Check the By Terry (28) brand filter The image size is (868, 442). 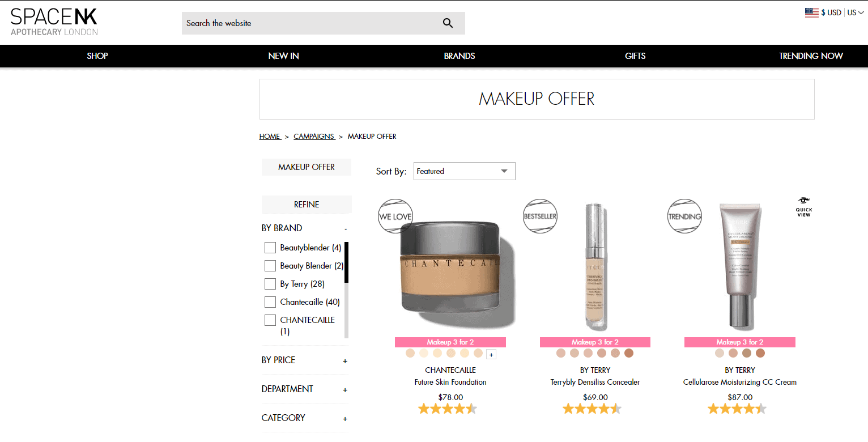pyautogui.click(x=270, y=284)
